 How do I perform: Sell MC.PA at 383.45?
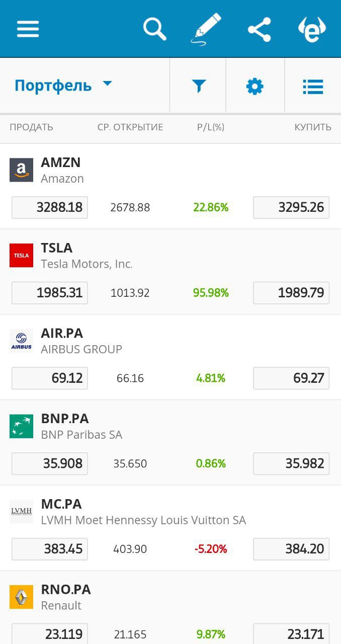[50, 549]
